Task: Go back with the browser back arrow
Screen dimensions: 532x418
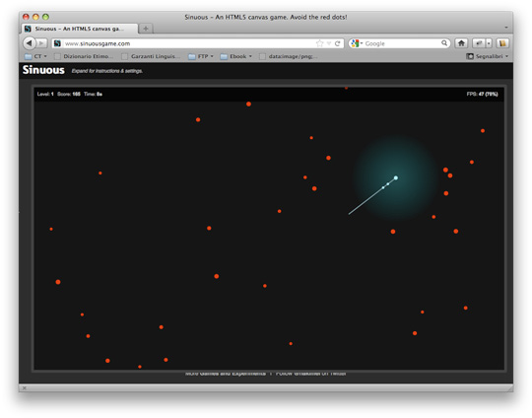Action: click(x=30, y=43)
